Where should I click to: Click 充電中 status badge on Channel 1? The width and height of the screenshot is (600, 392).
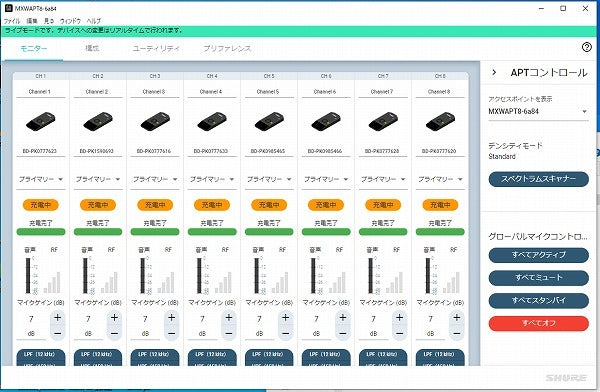coord(41,205)
